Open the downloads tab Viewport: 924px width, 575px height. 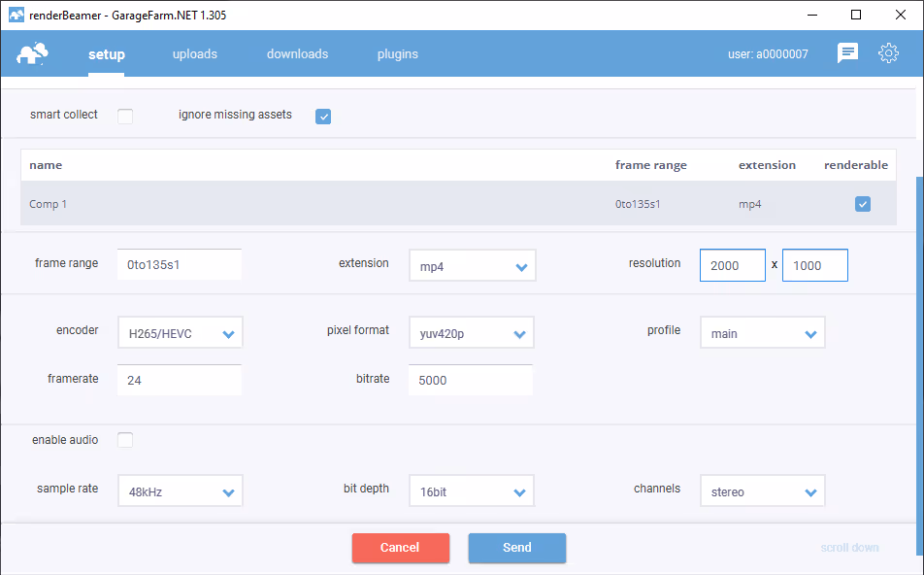tap(298, 53)
